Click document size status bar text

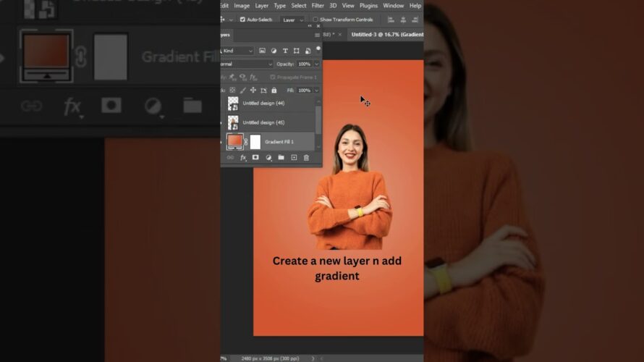click(270, 358)
